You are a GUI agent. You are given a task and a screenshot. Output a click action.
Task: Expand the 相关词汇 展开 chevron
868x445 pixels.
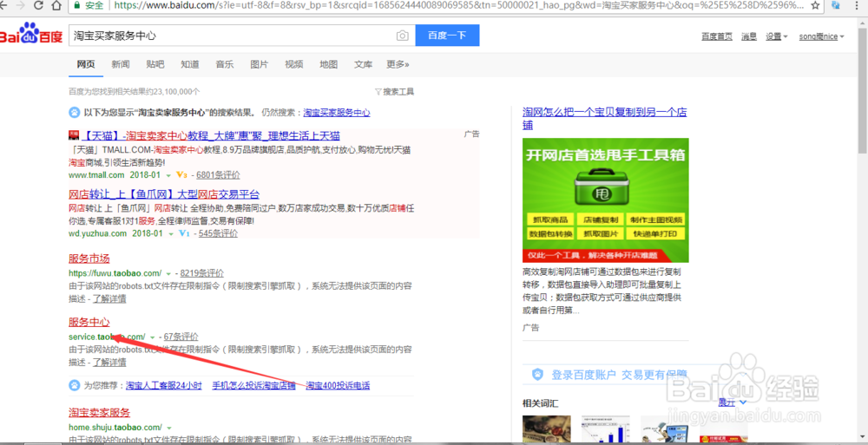[743, 402]
